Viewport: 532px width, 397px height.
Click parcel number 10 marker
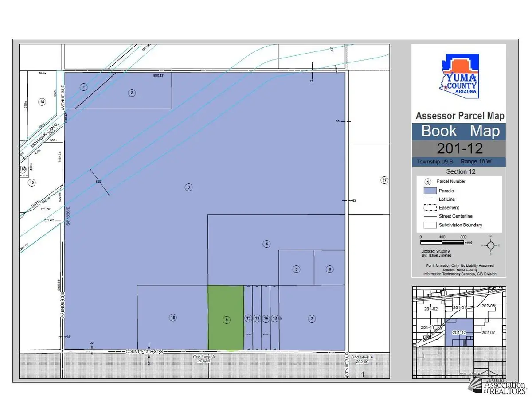173,317
